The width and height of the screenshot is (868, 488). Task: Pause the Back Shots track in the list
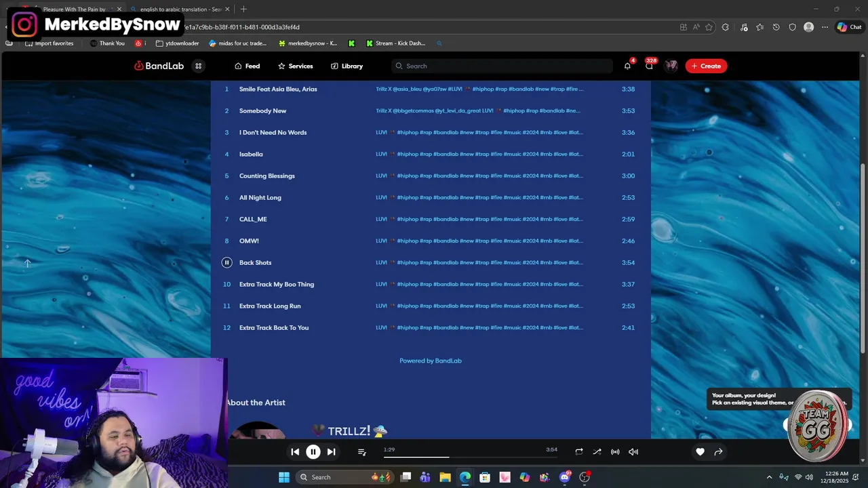[x=226, y=262]
